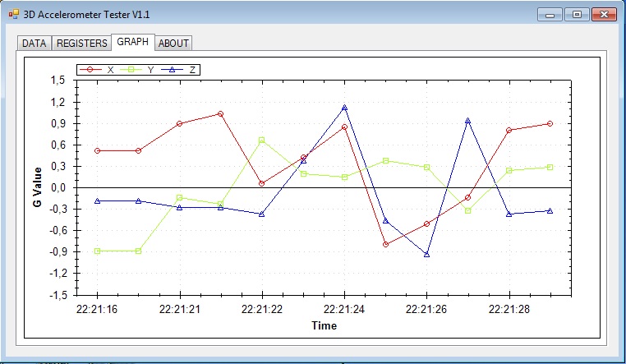Viewport: 626px width, 364px height.
Task: Click the last red X circle on the right
Action: (x=550, y=124)
